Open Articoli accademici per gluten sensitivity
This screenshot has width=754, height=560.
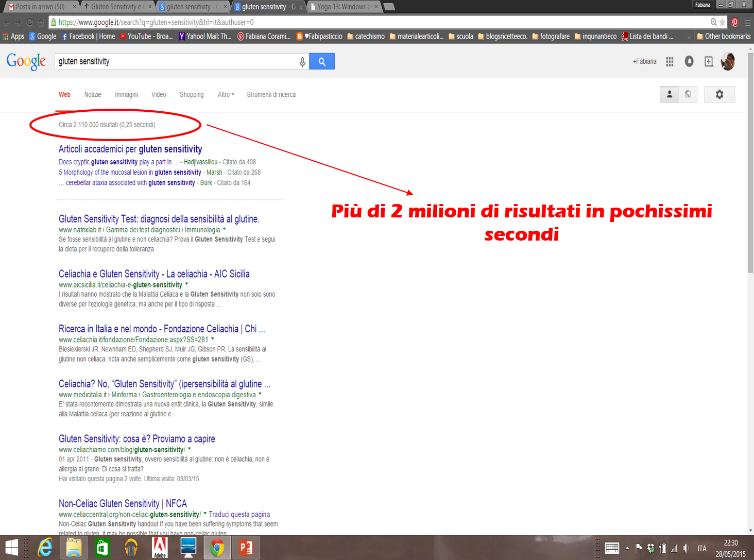pyautogui.click(x=130, y=149)
